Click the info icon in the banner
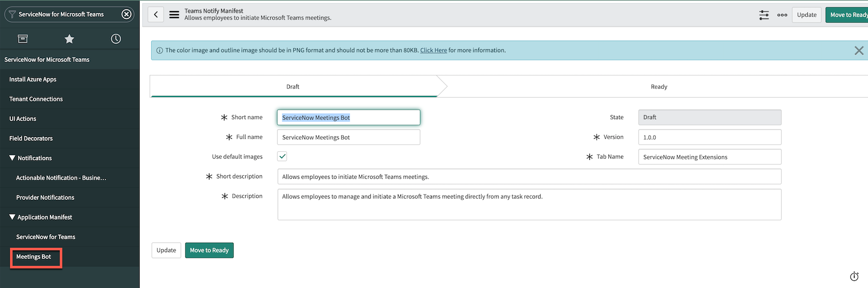This screenshot has height=288, width=868. pos(160,50)
